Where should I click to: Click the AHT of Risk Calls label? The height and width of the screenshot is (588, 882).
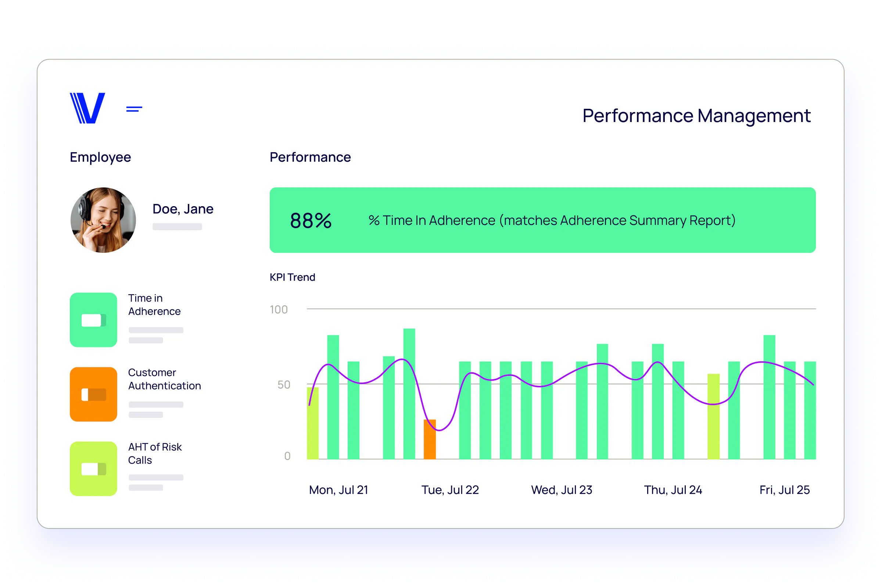coord(155,453)
